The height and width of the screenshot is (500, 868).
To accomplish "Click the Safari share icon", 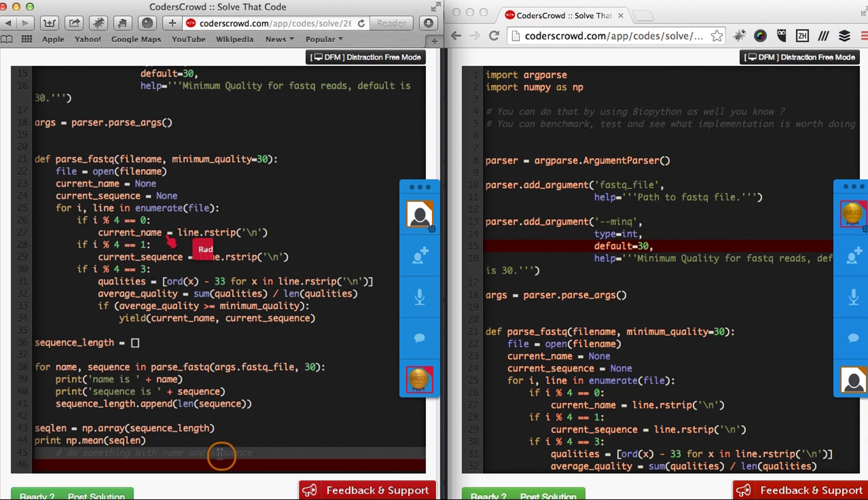I will [x=74, y=24].
